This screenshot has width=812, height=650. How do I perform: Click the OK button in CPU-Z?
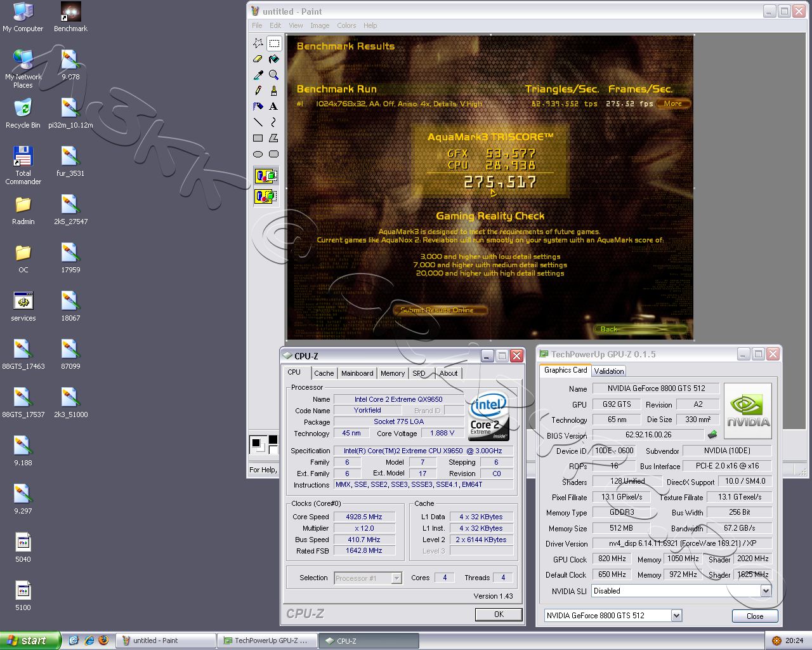[499, 614]
